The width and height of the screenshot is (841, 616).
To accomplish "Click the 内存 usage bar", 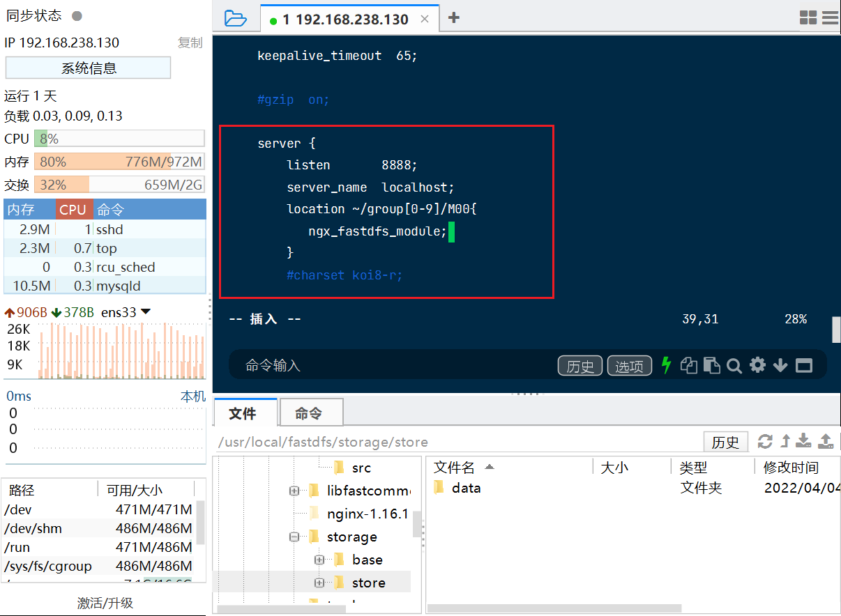I will 119,162.
